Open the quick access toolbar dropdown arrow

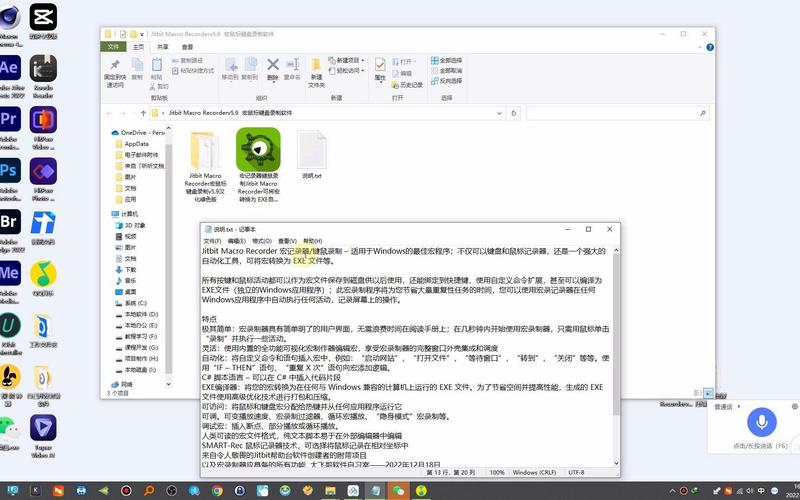pos(142,34)
